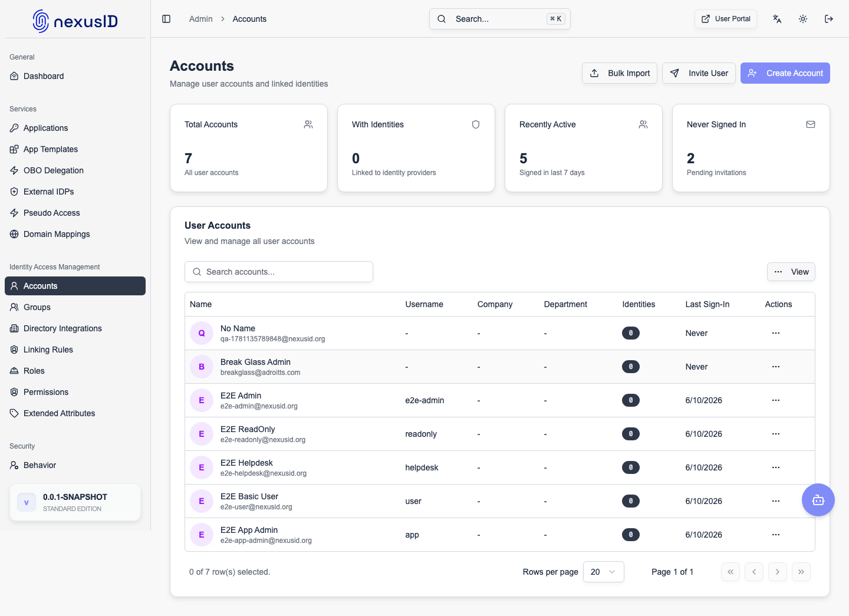The height and width of the screenshot is (616, 849).
Task: Open the Rows per page dropdown
Action: (604, 572)
